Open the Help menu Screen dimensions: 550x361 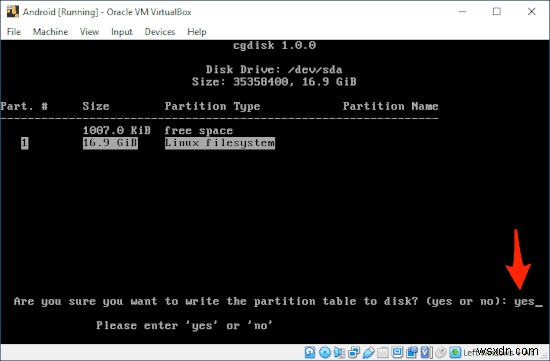(x=196, y=32)
